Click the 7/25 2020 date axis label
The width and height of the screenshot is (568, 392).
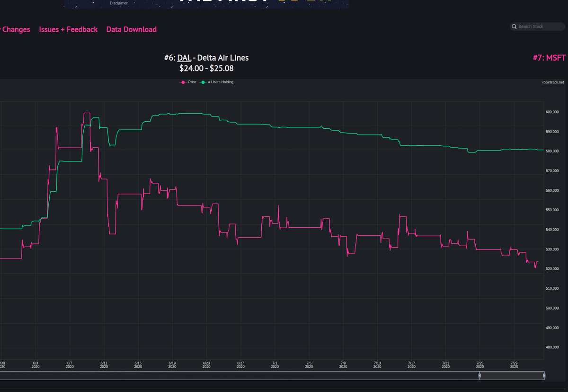pos(479,365)
